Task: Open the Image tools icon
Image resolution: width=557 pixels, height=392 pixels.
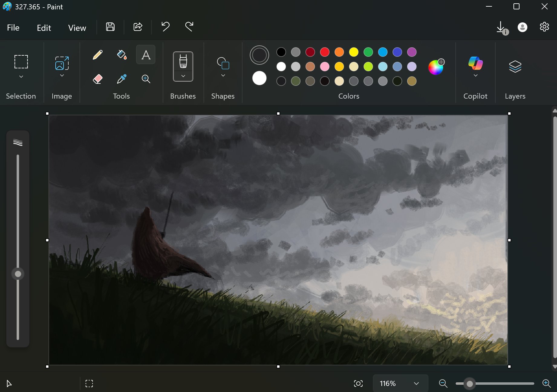Action: click(62, 63)
